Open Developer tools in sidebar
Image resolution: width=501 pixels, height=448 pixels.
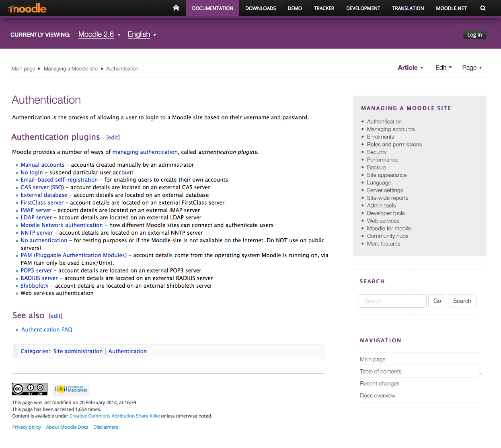(x=386, y=213)
